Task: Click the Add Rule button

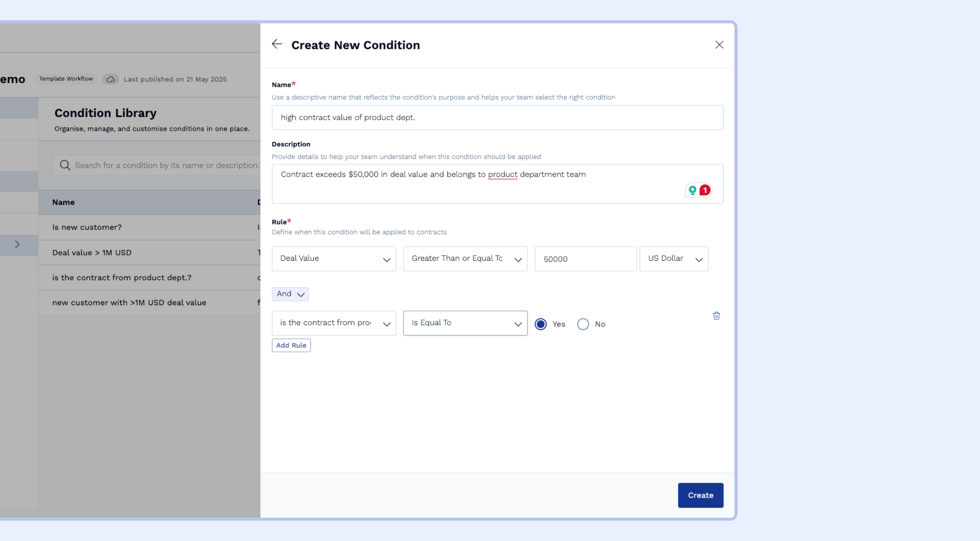Action: click(x=291, y=345)
